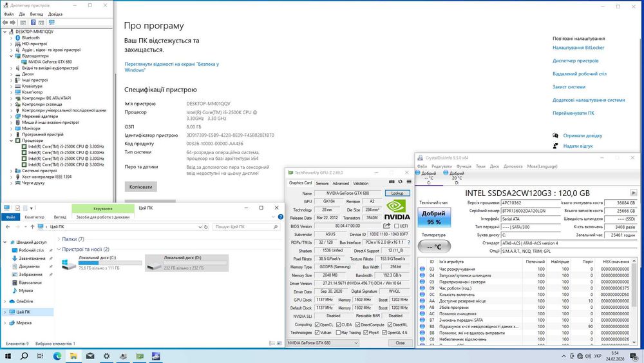Open Validation tab in GPU-Z
The height and width of the screenshot is (363, 644).
pos(361,183)
